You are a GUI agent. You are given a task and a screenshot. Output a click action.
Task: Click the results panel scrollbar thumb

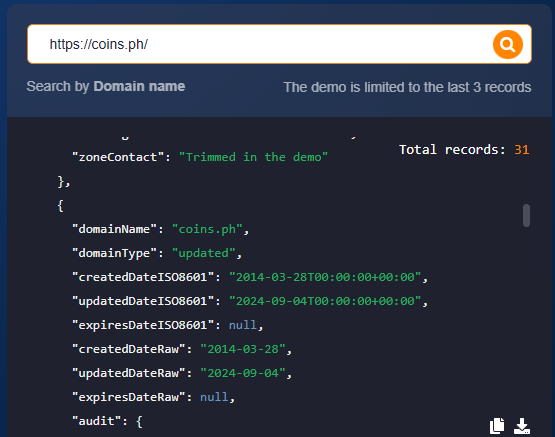click(x=526, y=215)
